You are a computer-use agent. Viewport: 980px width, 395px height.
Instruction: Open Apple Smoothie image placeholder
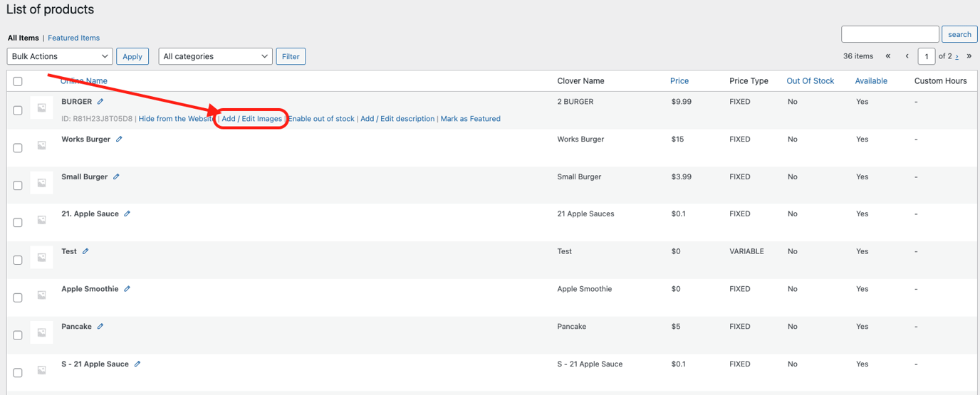click(42, 295)
